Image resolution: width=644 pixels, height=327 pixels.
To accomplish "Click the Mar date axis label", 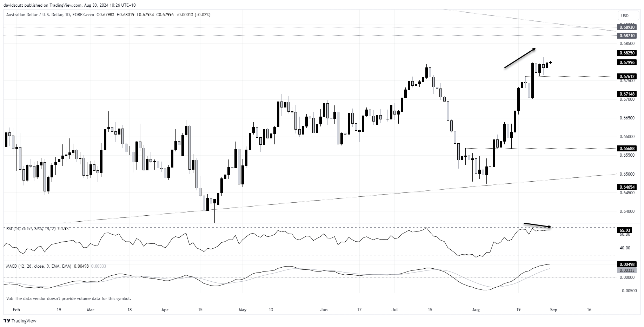I will 91,310.
